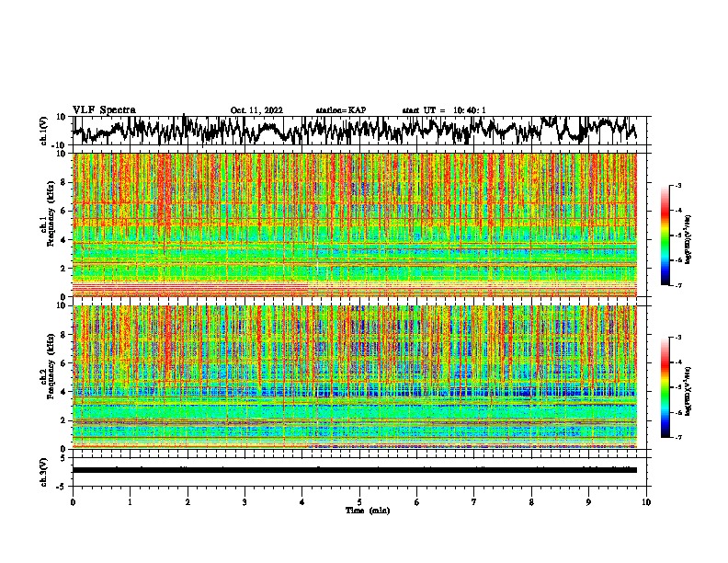Click the ch.1 spectrogram color scale bar
This screenshot has width=728, height=563.
[665, 236]
